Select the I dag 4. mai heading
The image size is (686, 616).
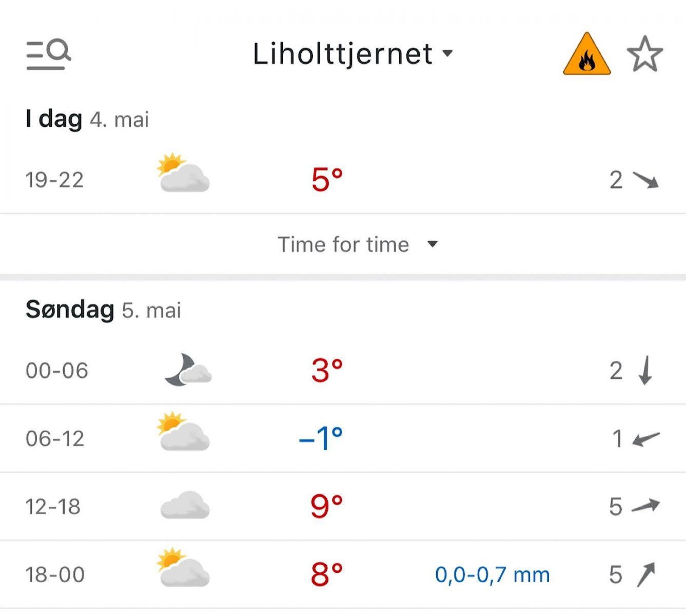(x=87, y=119)
